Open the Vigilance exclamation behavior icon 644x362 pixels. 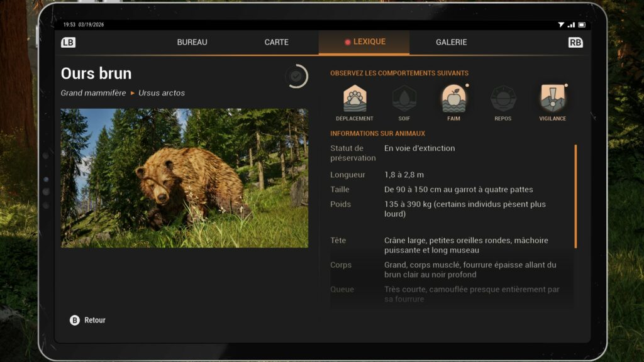tap(552, 99)
